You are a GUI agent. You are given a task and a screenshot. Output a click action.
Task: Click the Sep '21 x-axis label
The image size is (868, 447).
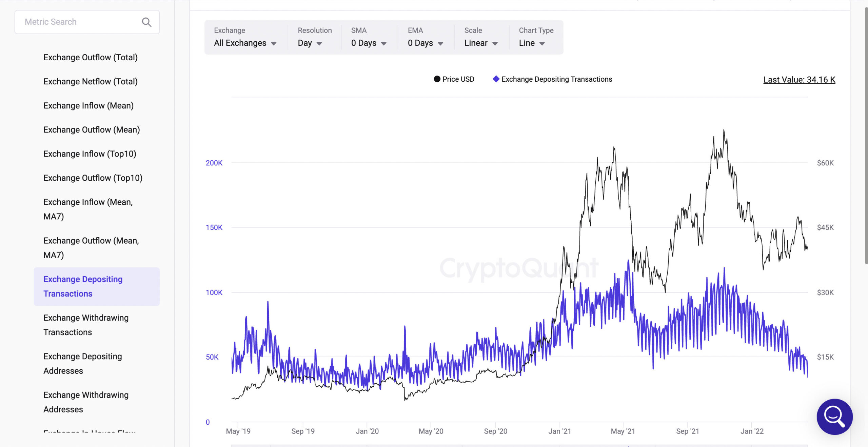click(688, 431)
